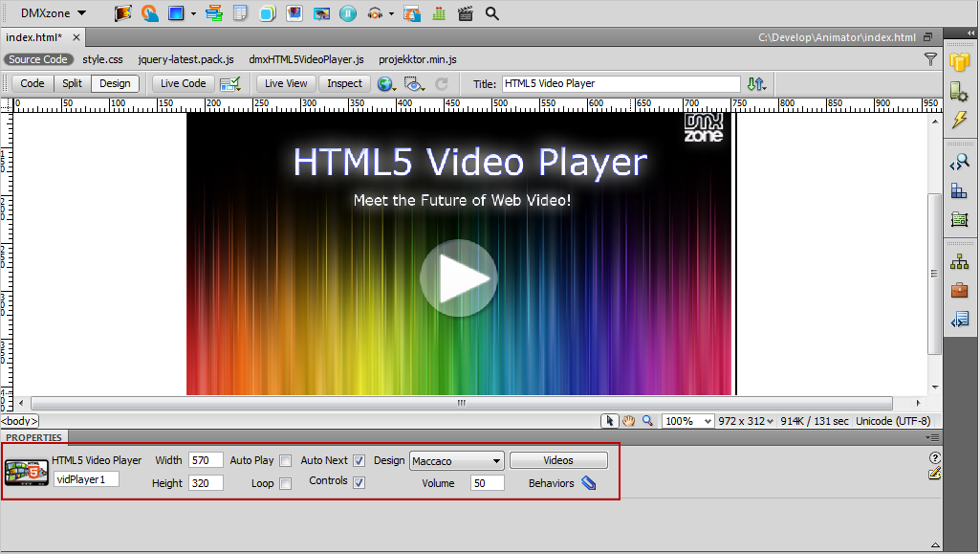Toggle the Live Code button
The image size is (980, 554).
(x=184, y=84)
